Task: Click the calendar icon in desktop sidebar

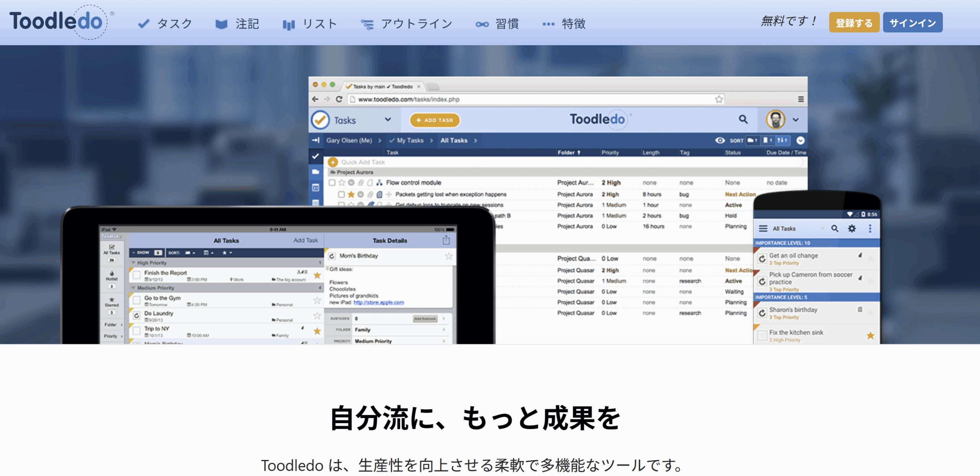Action: tap(315, 188)
